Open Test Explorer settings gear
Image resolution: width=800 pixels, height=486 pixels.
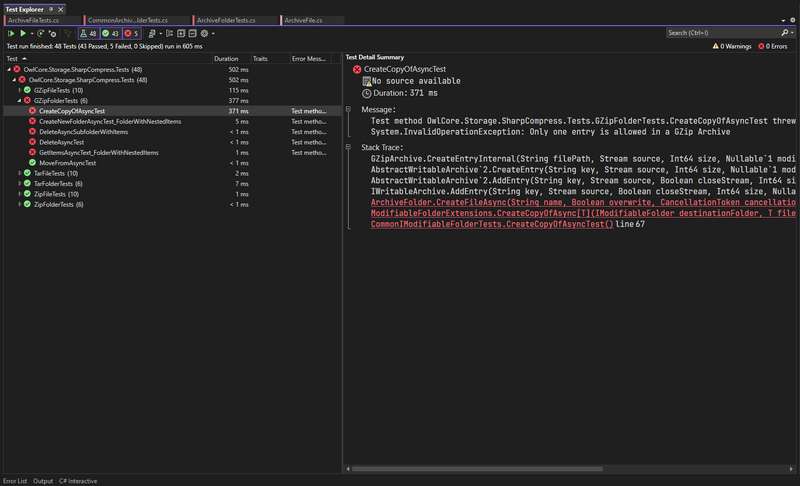coord(204,33)
